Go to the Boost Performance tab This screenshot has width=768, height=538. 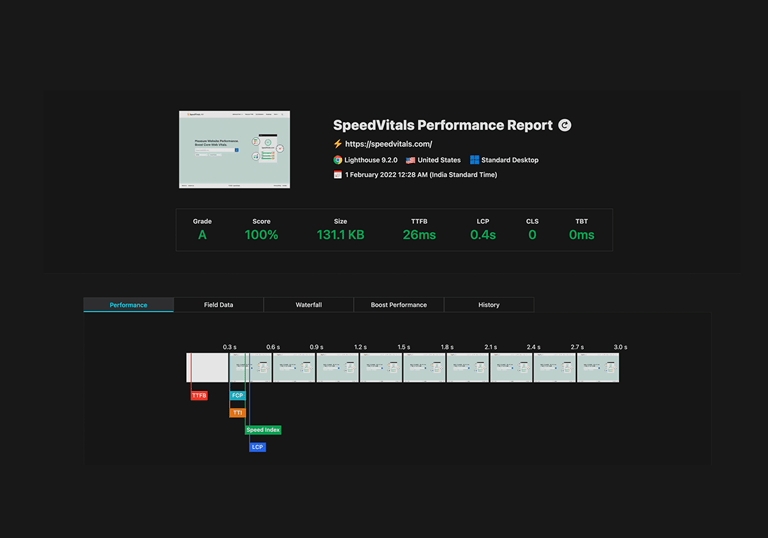tap(399, 305)
